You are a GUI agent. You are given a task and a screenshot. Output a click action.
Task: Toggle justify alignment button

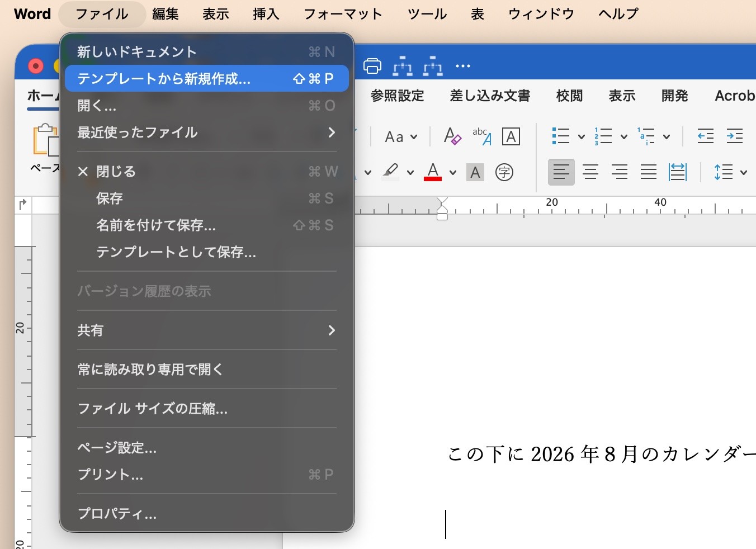(649, 172)
